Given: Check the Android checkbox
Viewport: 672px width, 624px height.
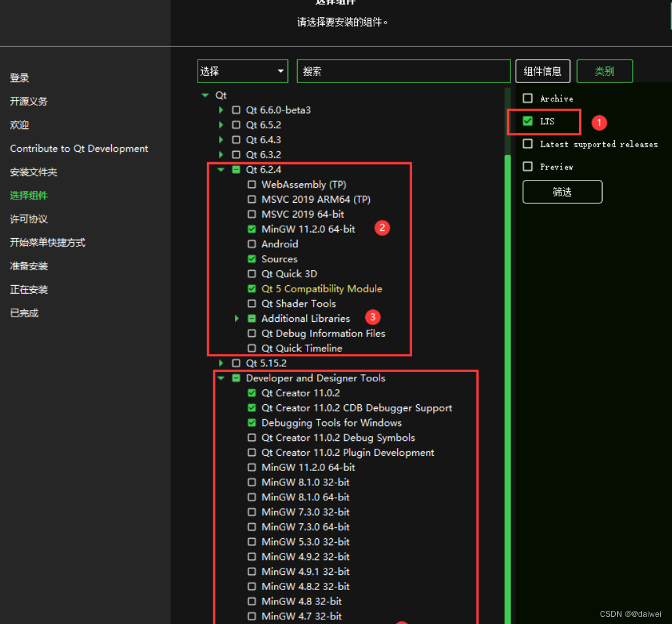Looking at the screenshot, I should coord(252,244).
